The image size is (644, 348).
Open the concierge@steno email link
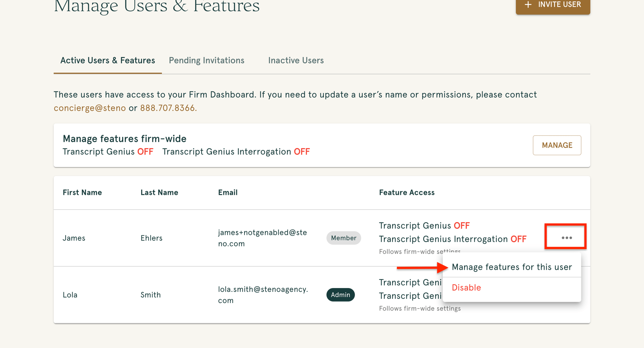(89, 108)
